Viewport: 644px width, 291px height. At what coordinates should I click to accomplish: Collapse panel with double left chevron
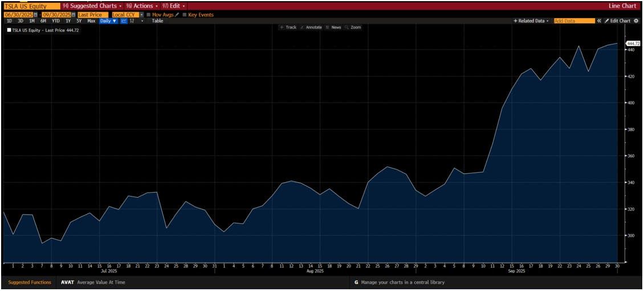[x=599, y=21]
